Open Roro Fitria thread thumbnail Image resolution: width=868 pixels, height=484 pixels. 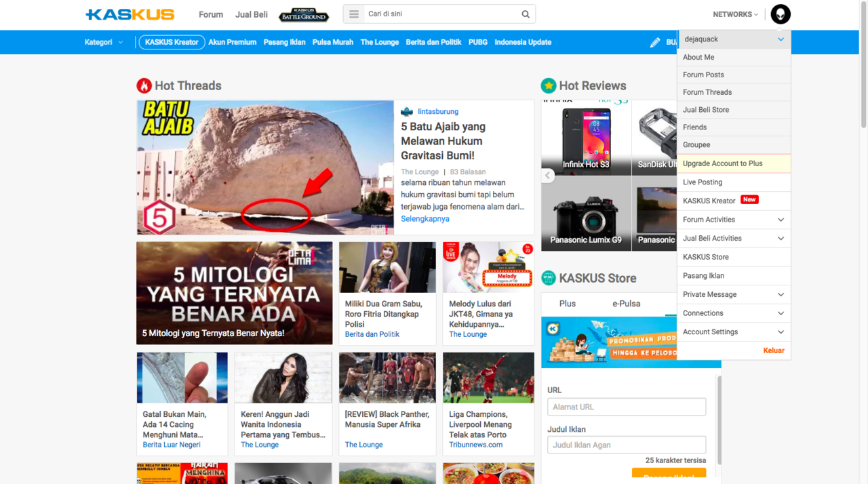pyautogui.click(x=387, y=267)
